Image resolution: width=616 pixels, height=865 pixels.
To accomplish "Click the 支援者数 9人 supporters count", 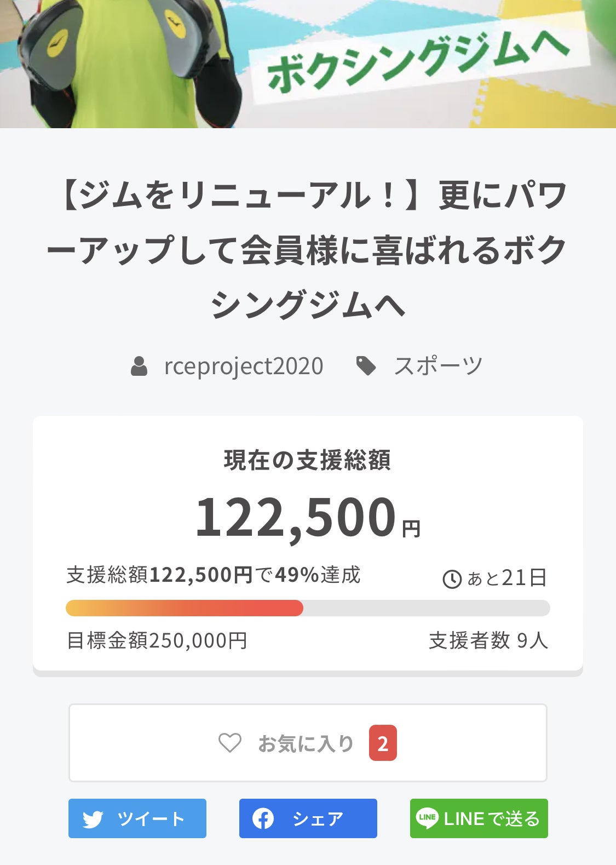I will pos(488,640).
